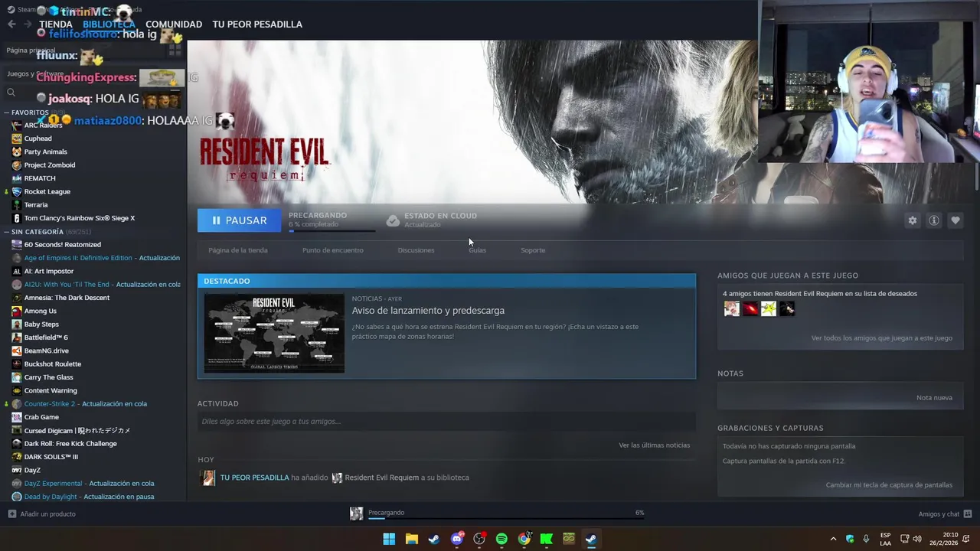Viewport: 980px width, 551px height.
Task: Click Añadir un producto
Action: (42, 514)
